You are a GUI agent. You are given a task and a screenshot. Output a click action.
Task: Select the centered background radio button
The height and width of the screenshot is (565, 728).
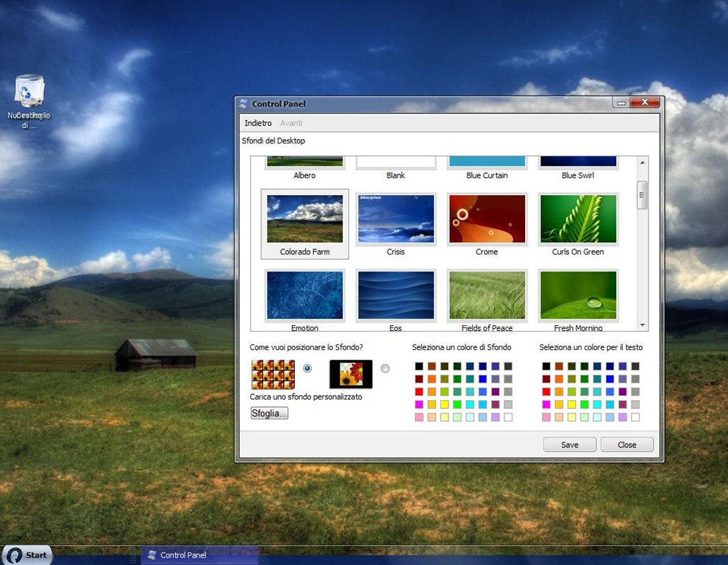pyautogui.click(x=385, y=369)
